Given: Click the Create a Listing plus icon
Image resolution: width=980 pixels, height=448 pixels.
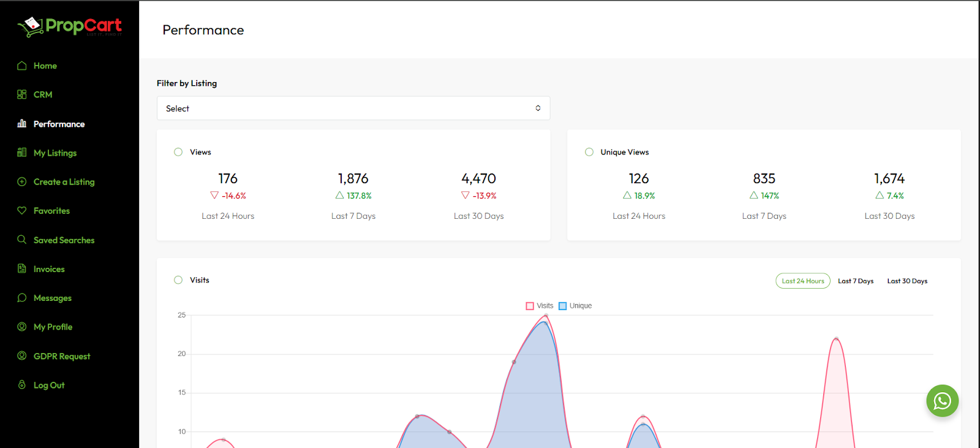Looking at the screenshot, I should coord(22,181).
